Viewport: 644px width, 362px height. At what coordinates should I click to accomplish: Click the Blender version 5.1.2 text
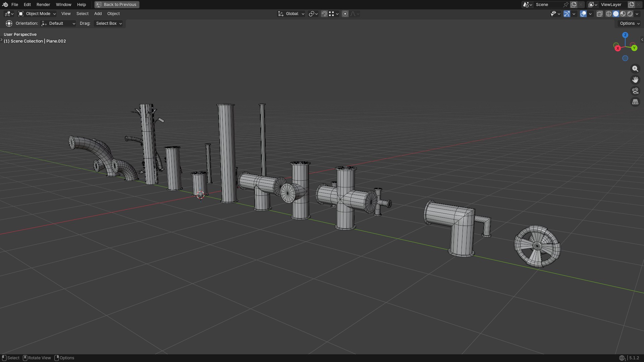[634, 358]
